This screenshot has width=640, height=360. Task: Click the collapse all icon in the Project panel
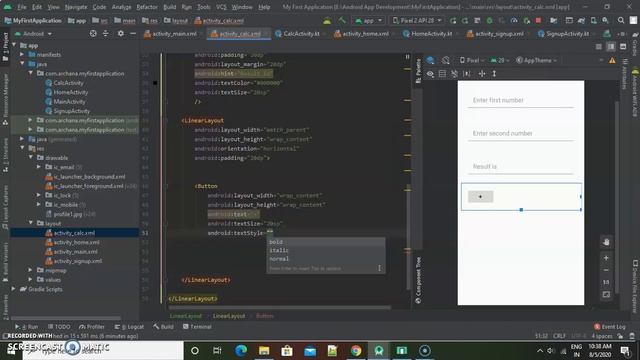pos(106,34)
